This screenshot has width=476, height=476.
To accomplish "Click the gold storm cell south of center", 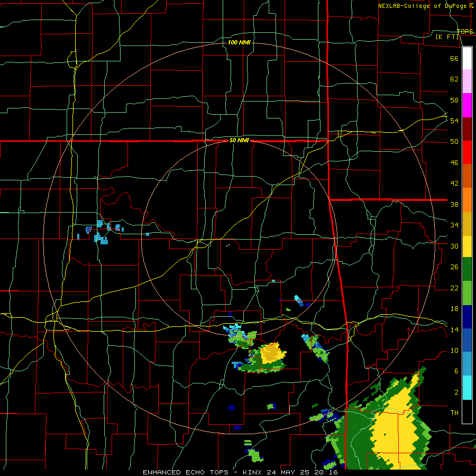I will pos(272,353).
